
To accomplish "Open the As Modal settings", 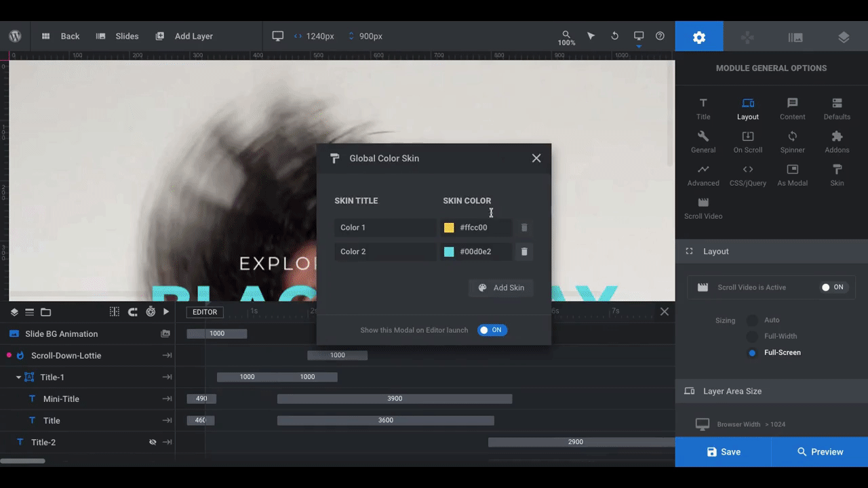I will click(792, 175).
